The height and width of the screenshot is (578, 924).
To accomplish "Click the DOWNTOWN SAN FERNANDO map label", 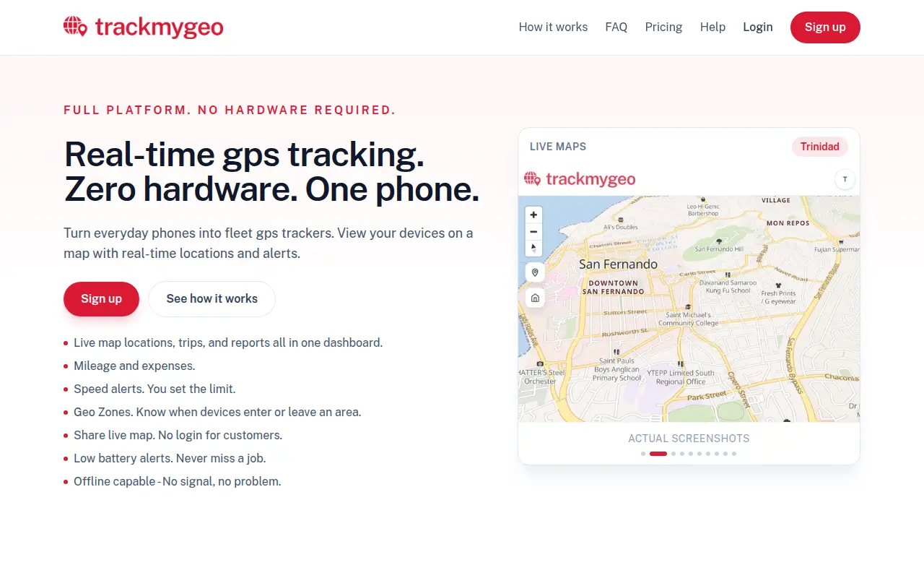I will coord(613,287).
